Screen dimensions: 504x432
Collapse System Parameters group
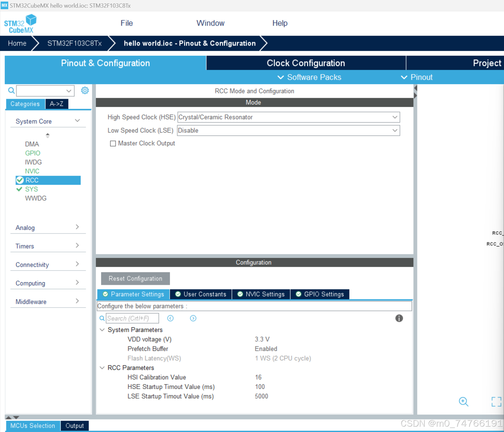point(102,330)
